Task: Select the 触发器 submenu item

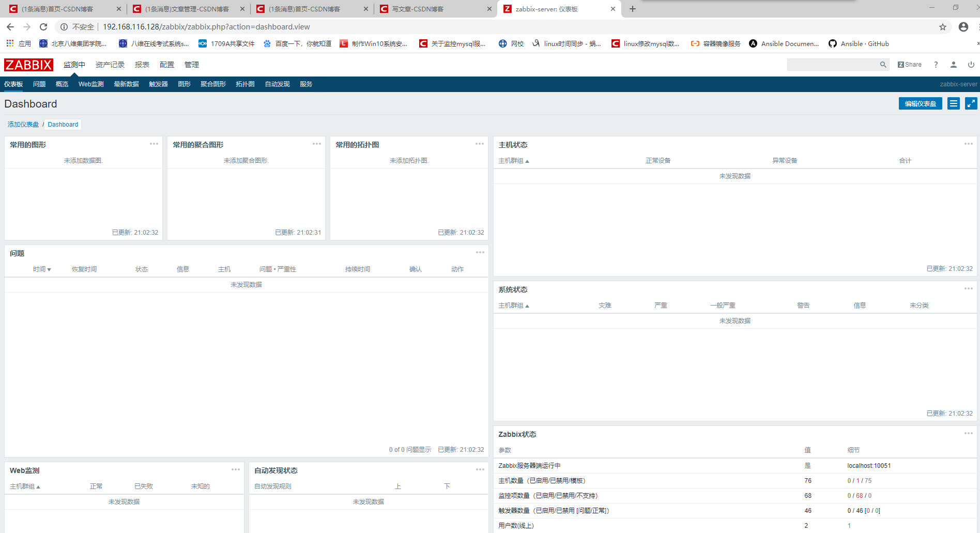Action: (158, 84)
